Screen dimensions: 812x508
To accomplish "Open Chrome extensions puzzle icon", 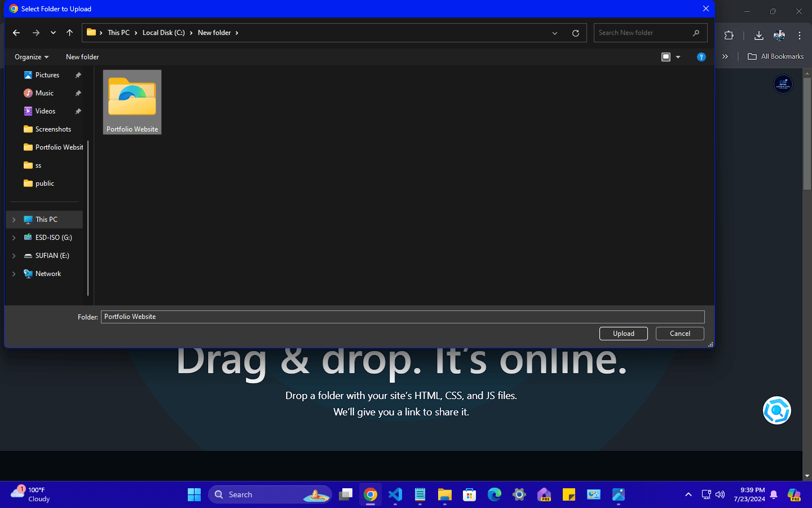I will coord(729,35).
